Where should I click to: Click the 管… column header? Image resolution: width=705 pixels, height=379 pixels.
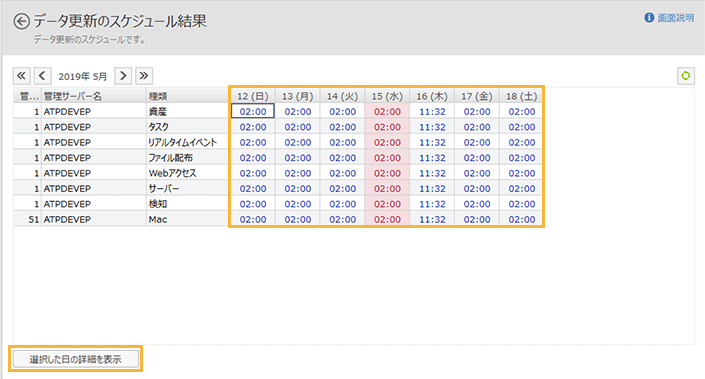pos(27,96)
